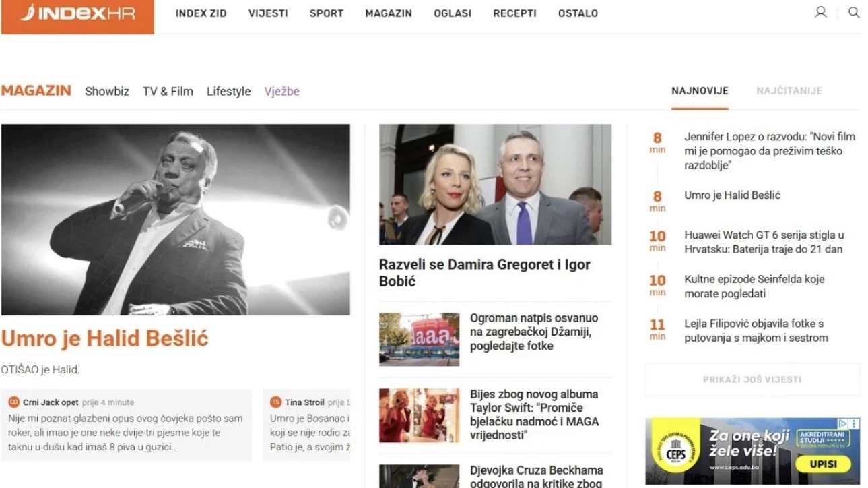Click the search magnifier icon
The height and width of the screenshot is (488, 868).
coord(854,12)
